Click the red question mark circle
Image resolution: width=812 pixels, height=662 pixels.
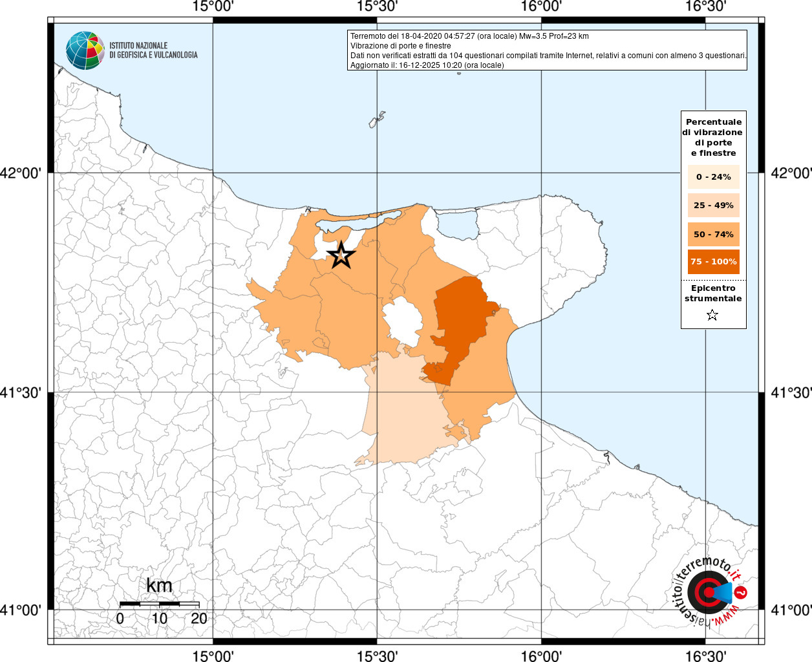tap(742, 592)
